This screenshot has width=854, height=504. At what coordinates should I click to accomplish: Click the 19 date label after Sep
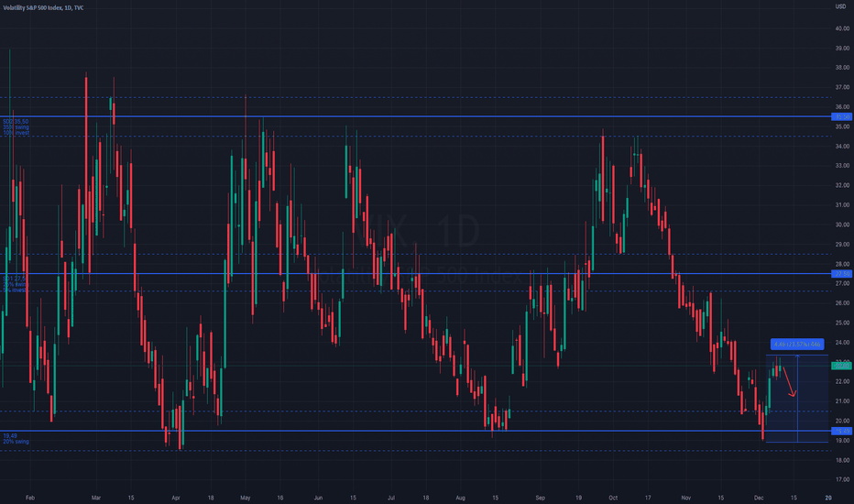pyautogui.click(x=578, y=498)
